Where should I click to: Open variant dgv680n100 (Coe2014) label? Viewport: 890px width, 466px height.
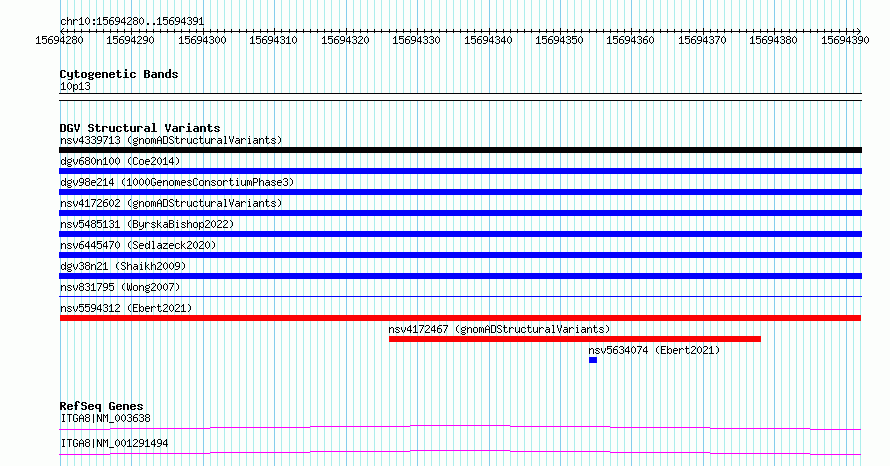[x=120, y=161]
